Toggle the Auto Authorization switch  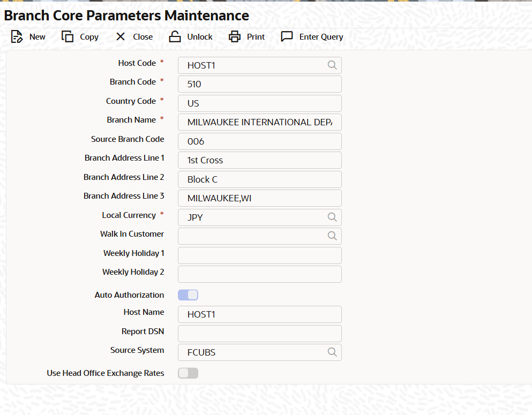[x=188, y=295]
